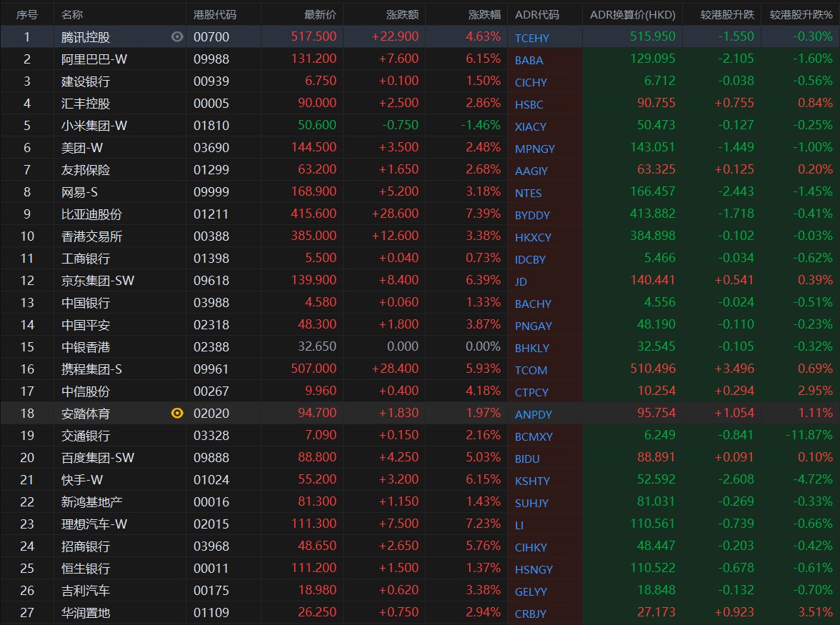This screenshot has height=625, width=840.
Task: Select stock name 小米集团-W
Action: 94,125
